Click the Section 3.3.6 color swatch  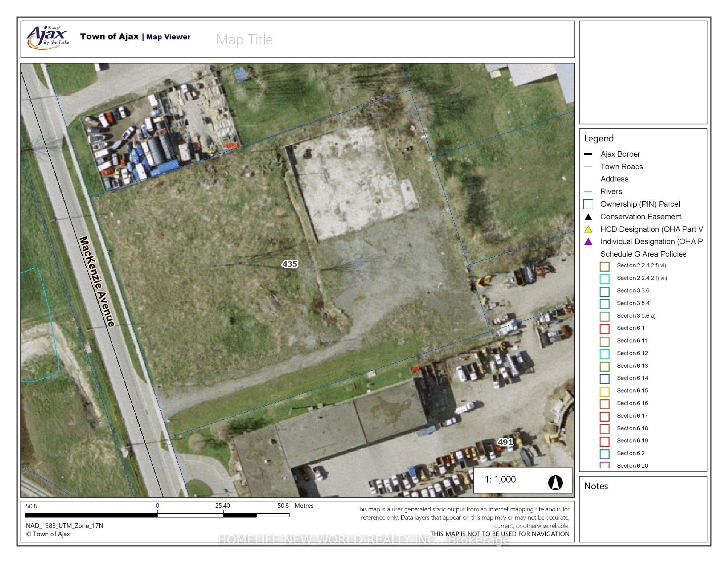pos(604,291)
